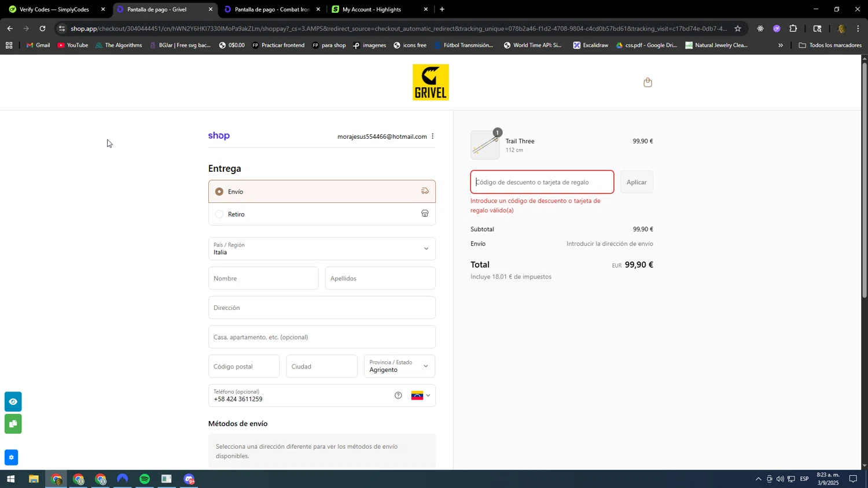Click the account email morajesus554466@hotmail.com
868x488 pixels.
point(382,136)
